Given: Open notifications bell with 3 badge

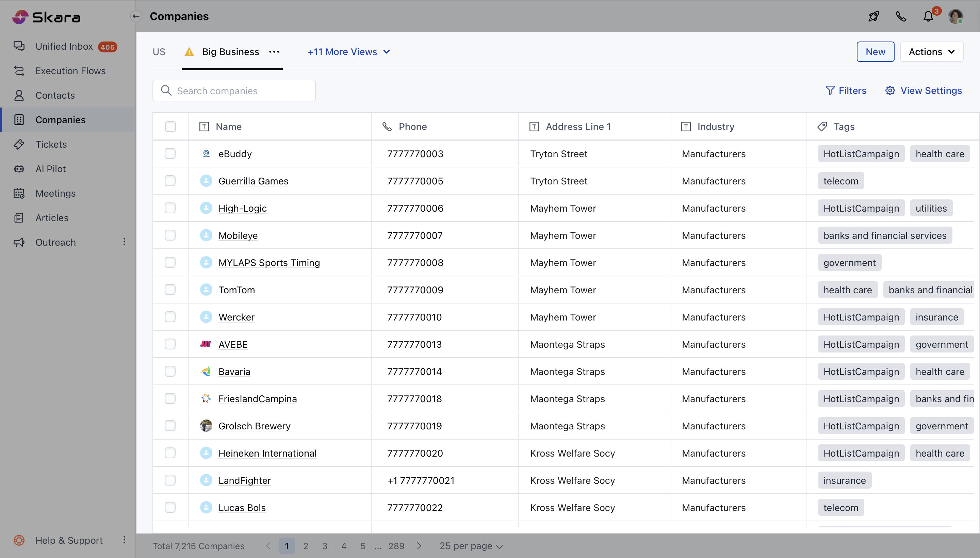Looking at the screenshot, I should pos(928,16).
